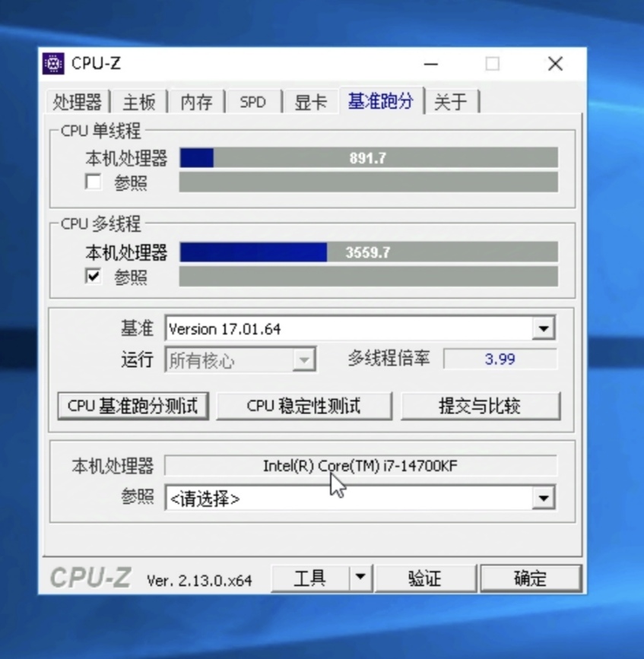Select the 基准跑分 tab
Viewport: 644px width, 659px height.
[380, 101]
